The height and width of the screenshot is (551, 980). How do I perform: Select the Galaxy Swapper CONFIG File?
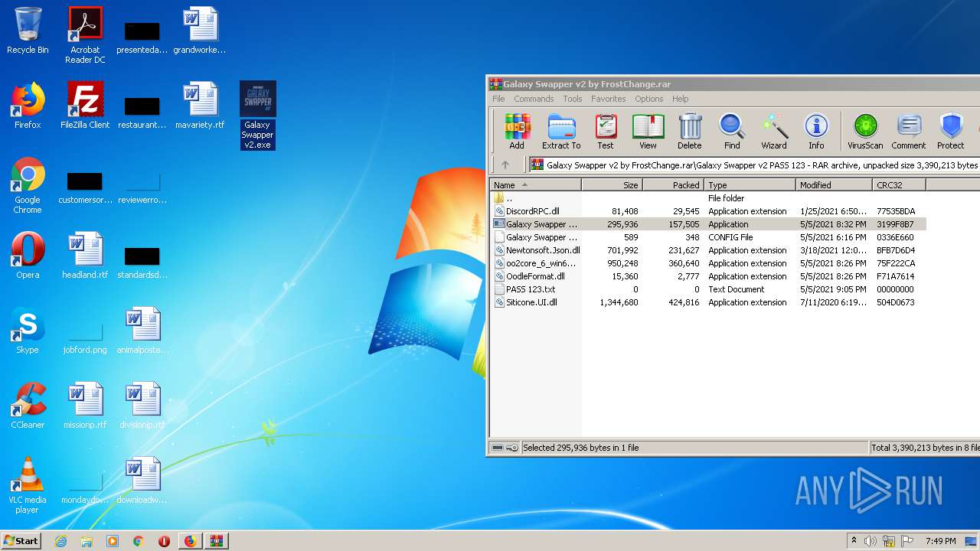pyautogui.click(x=708, y=237)
